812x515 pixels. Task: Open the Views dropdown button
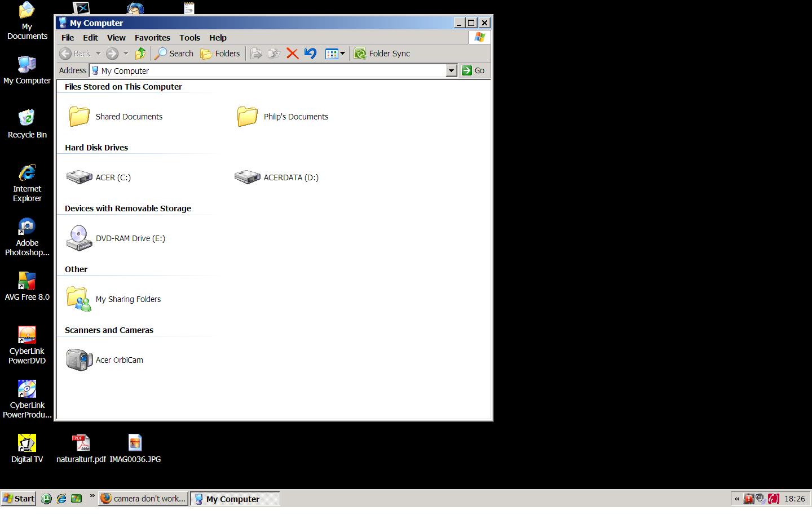click(335, 54)
